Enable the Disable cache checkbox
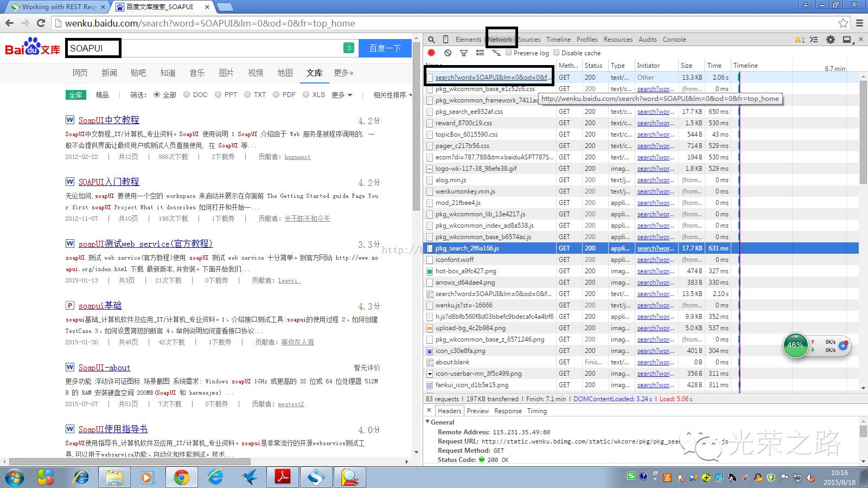This screenshot has height=488, width=868. click(x=556, y=53)
